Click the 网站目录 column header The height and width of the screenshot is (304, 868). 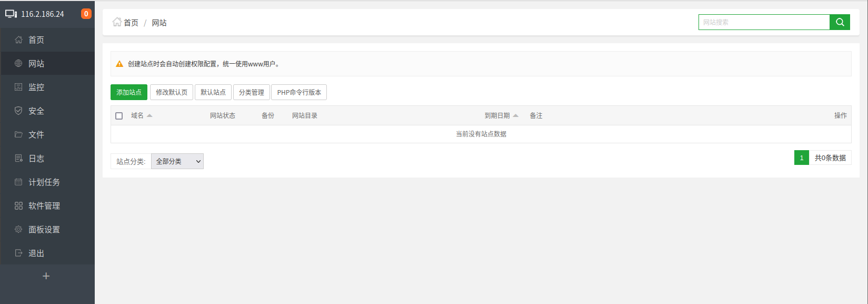click(305, 115)
